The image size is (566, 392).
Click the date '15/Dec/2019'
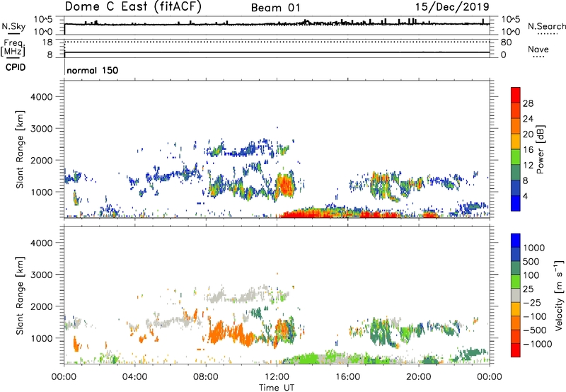(x=452, y=7)
